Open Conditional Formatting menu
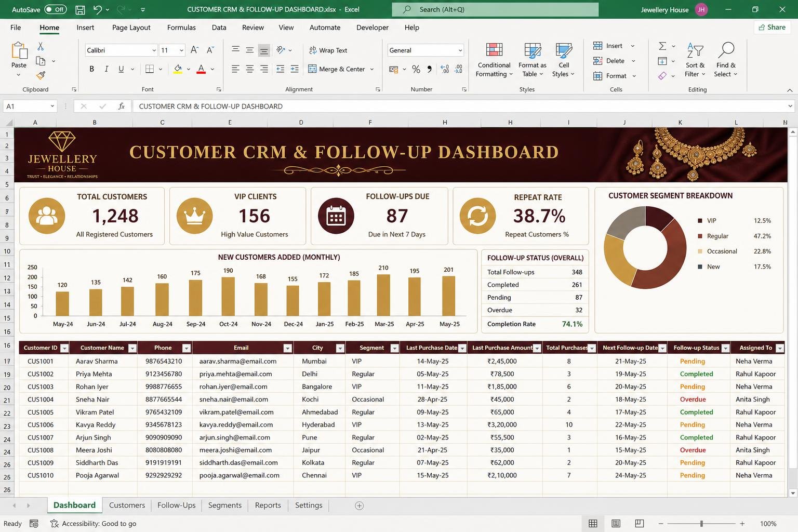Image resolution: width=798 pixels, height=532 pixels. (494, 60)
